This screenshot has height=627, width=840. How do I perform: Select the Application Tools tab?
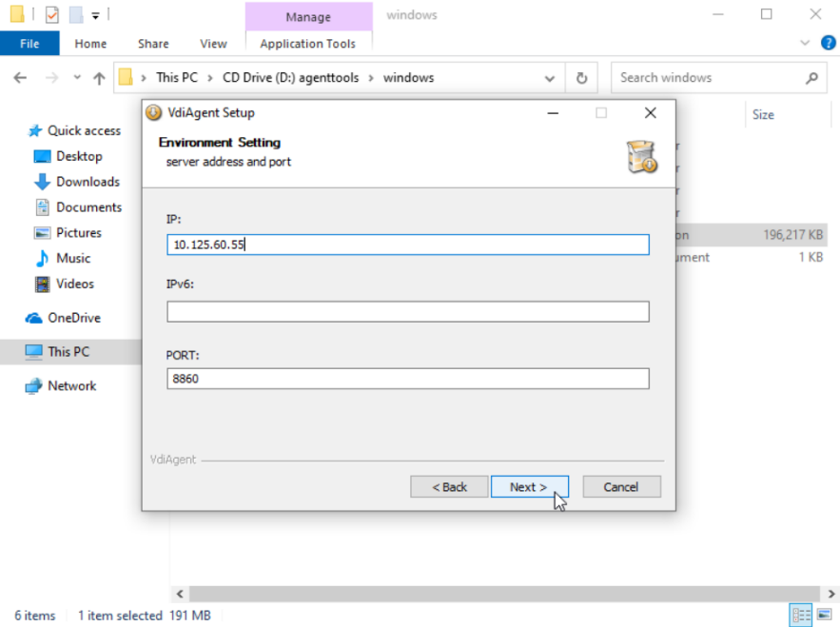pos(308,44)
